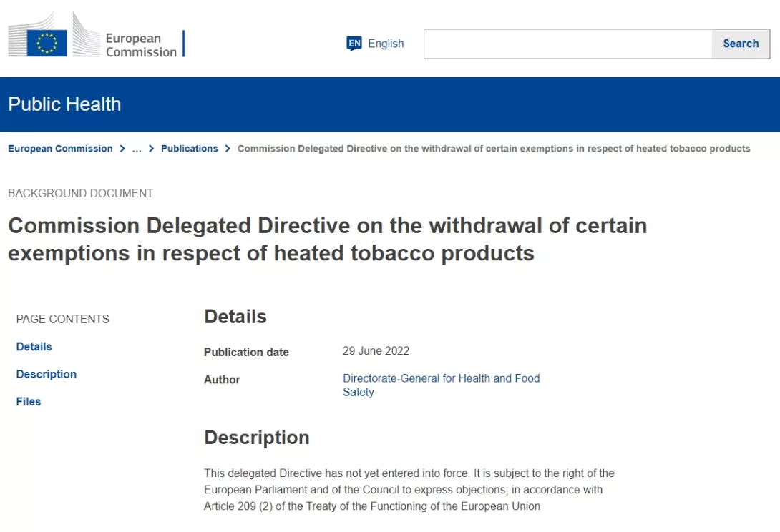Jump to Description in page contents
The image size is (780, 532).
pos(47,374)
